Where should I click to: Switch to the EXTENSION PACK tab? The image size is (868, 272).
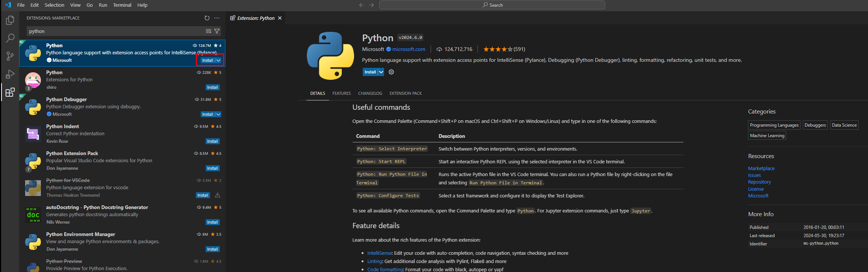pyautogui.click(x=406, y=93)
